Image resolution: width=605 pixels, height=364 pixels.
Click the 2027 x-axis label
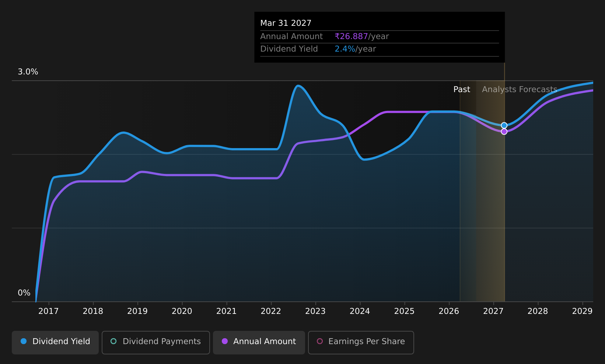coord(493,311)
